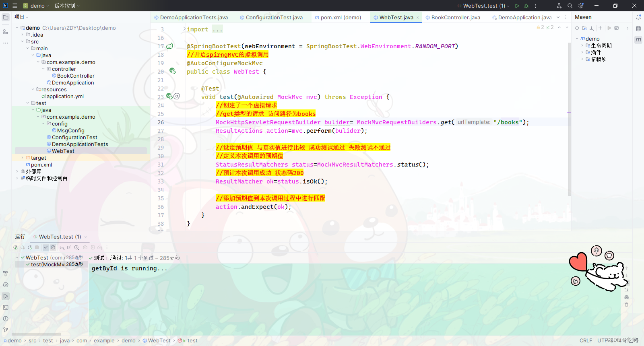
Task: Open the Git version control tool window
Action: pos(6,330)
